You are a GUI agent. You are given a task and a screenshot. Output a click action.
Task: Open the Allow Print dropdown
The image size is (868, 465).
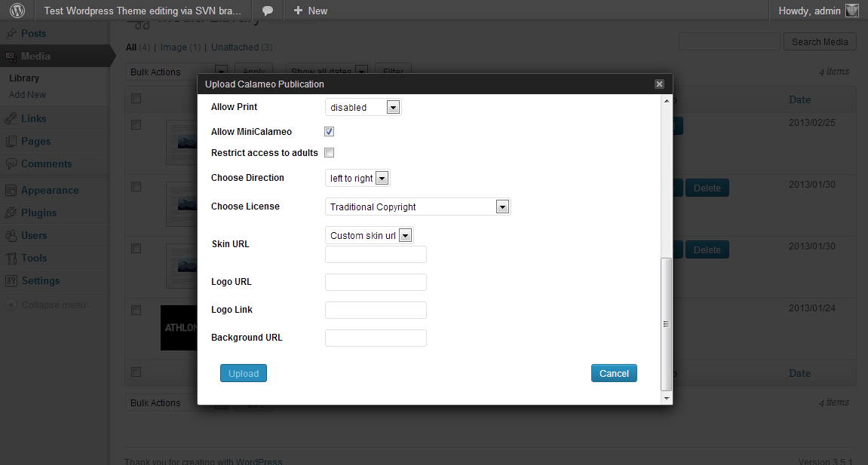pos(363,107)
